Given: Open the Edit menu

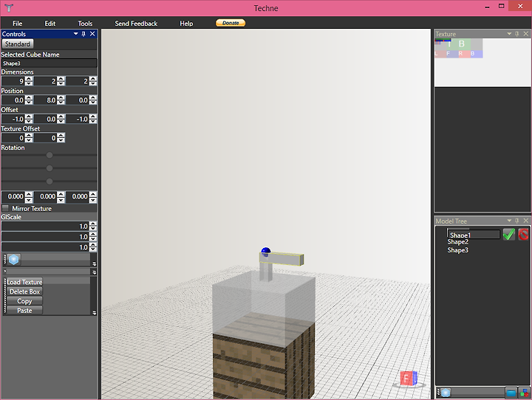Looking at the screenshot, I should coord(50,24).
